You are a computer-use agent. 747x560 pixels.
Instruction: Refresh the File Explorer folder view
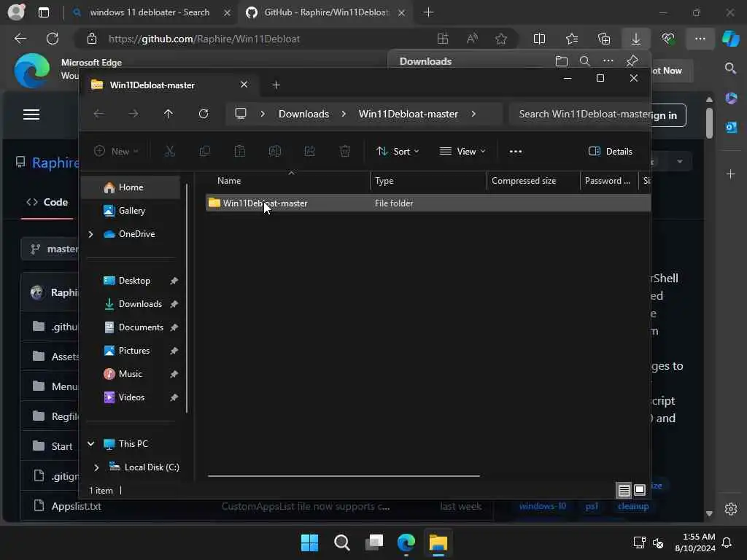[204, 114]
